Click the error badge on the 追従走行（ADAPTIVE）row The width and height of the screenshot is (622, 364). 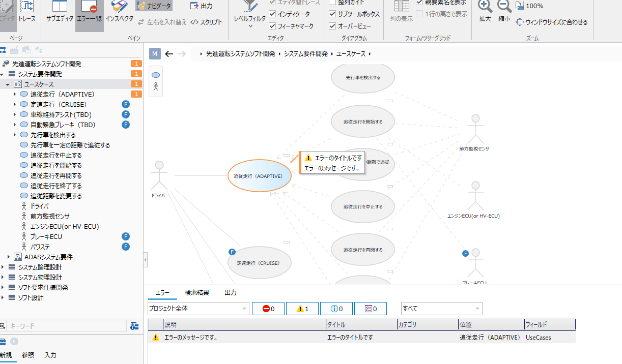(136, 94)
